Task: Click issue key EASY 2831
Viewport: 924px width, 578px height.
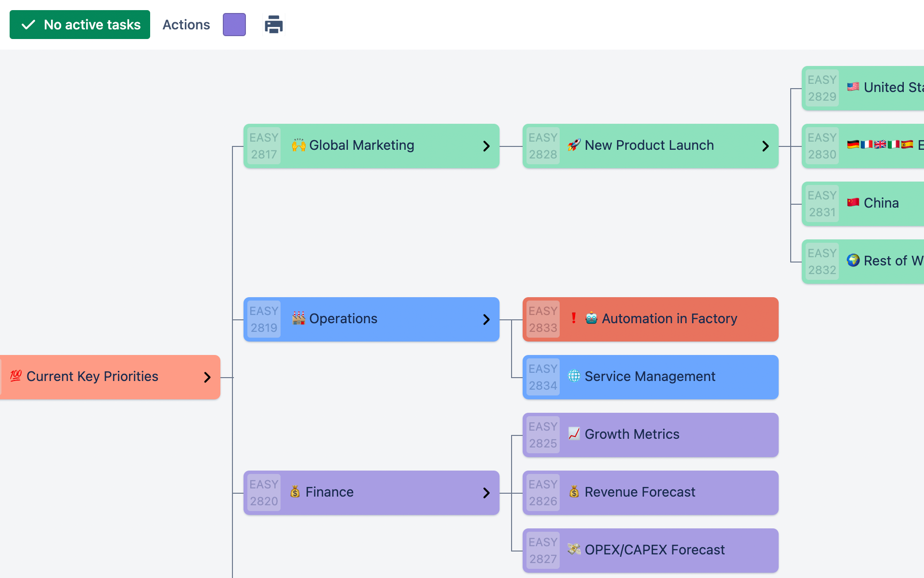Action: [x=822, y=204]
